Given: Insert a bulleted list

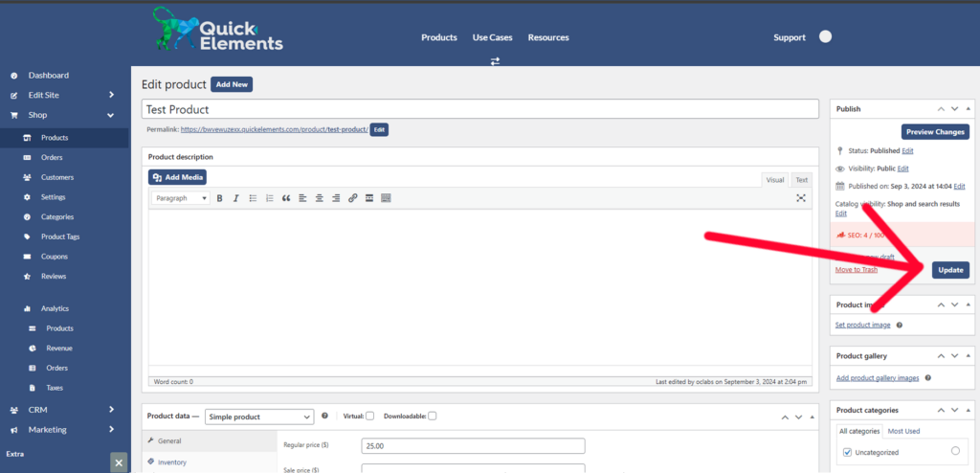Looking at the screenshot, I should click(253, 198).
